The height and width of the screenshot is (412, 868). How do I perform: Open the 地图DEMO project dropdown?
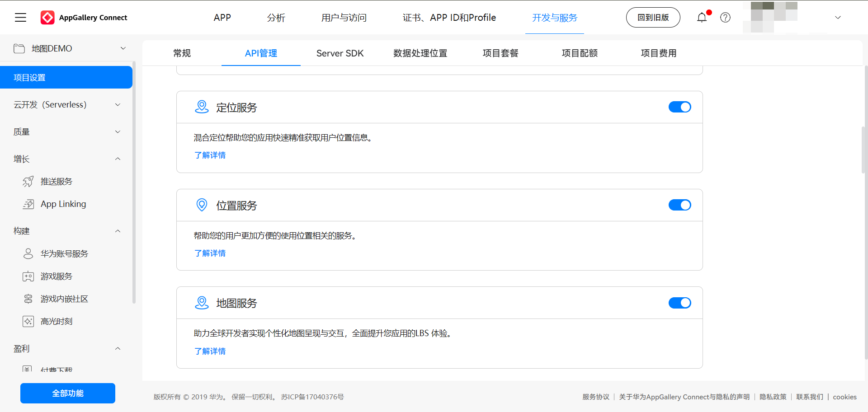123,48
